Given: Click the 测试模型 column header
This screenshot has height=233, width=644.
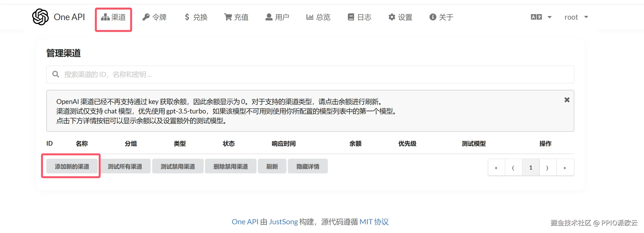Looking at the screenshot, I should (x=474, y=143).
